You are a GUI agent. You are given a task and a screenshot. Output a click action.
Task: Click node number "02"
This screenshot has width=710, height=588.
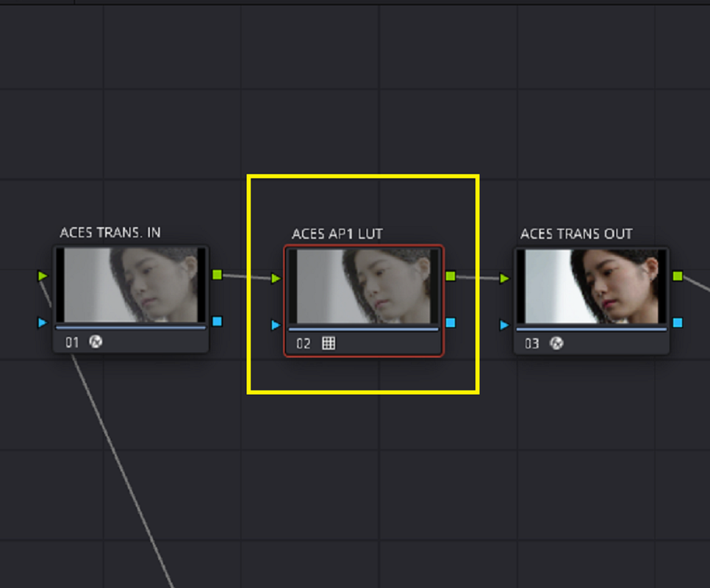tap(304, 344)
